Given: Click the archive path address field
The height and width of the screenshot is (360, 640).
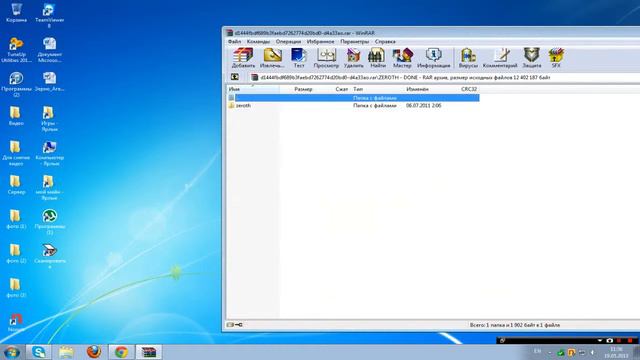Looking at the screenshot, I should tap(445, 77).
